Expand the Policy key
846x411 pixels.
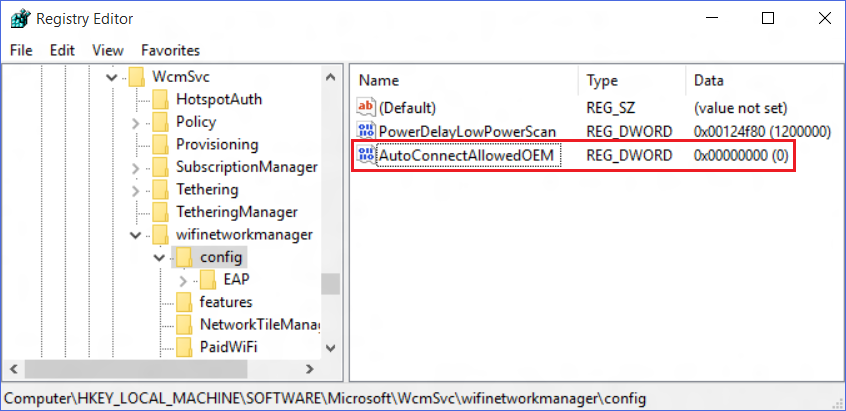click(136, 122)
